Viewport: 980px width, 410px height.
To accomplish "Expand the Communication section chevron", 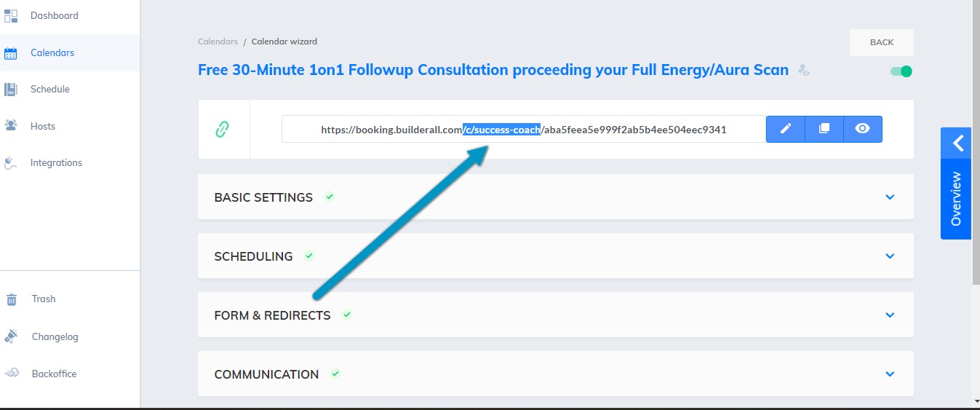I will (x=890, y=374).
